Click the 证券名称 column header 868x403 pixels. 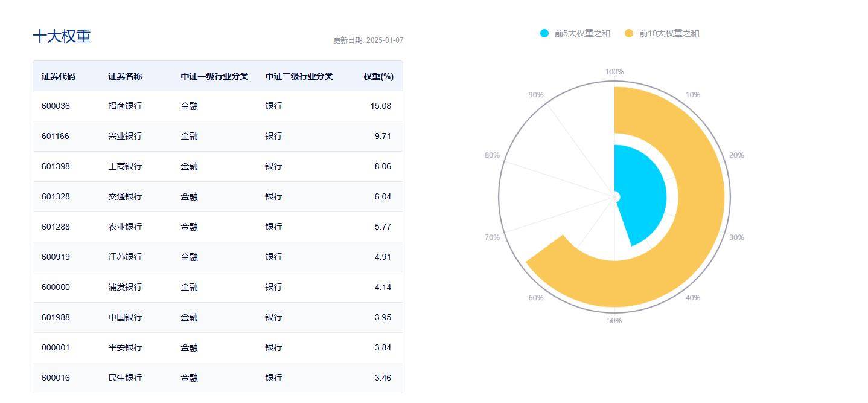(125, 76)
